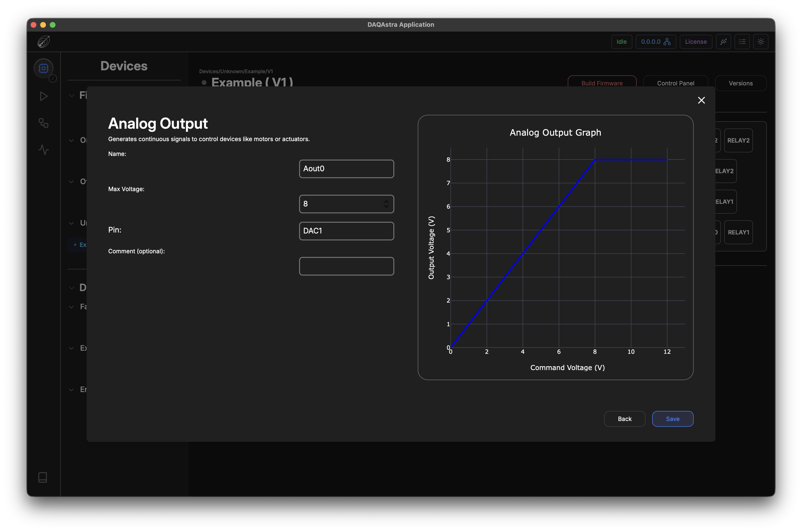The image size is (802, 532).
Task: Open the Pin DAC1 selector
Action: pos(346,231)
